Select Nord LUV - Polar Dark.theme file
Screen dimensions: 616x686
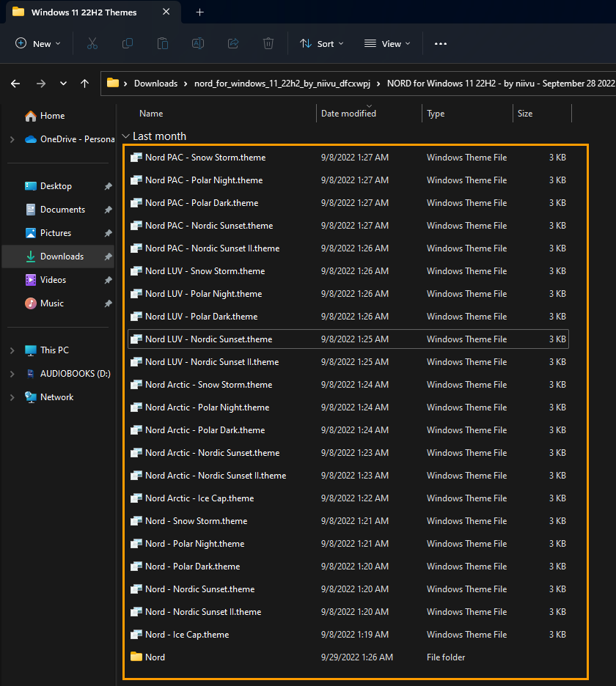(348, 317)
